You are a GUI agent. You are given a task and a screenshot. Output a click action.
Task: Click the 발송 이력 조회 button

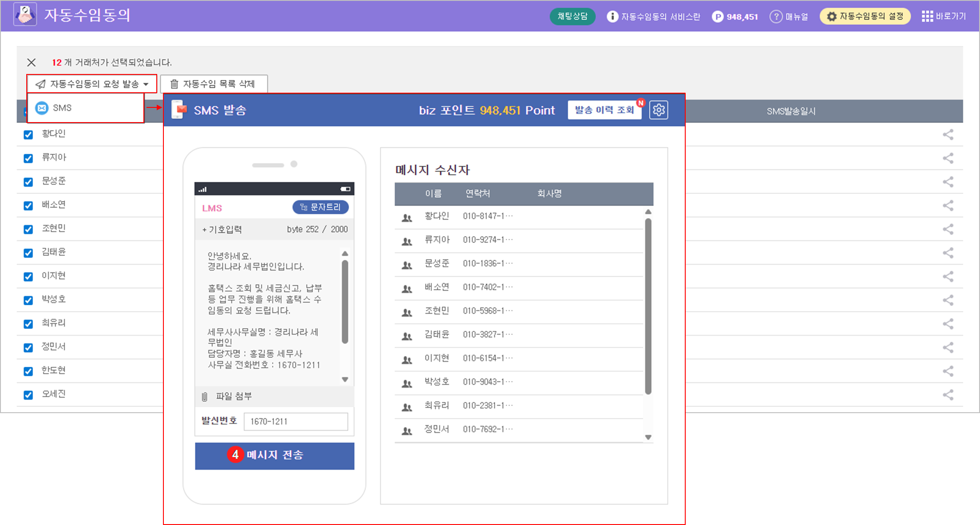(604, 110)
